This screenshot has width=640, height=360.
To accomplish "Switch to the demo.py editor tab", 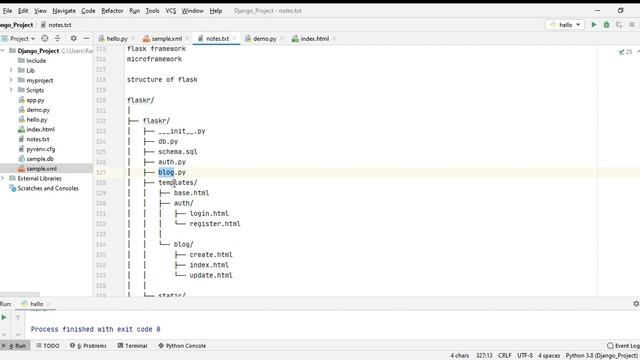I will (264, 39).
